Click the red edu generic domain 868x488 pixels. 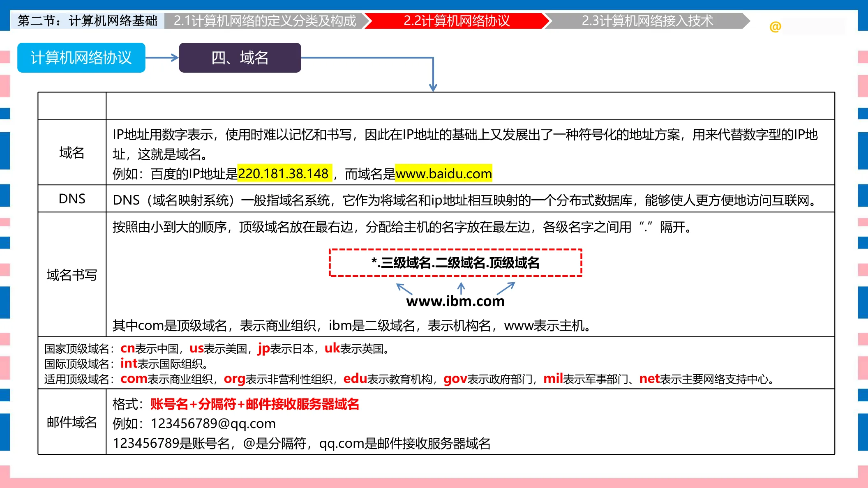[355, 379]
